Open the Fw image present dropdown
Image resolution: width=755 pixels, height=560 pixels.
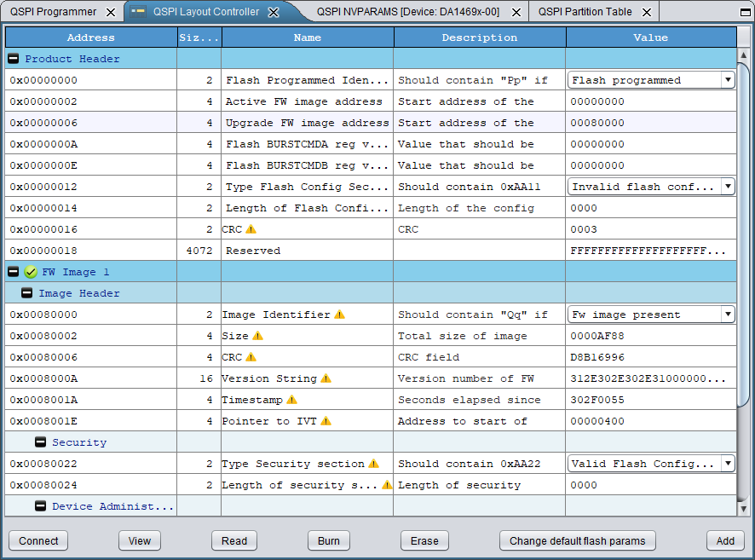[728, 315]
